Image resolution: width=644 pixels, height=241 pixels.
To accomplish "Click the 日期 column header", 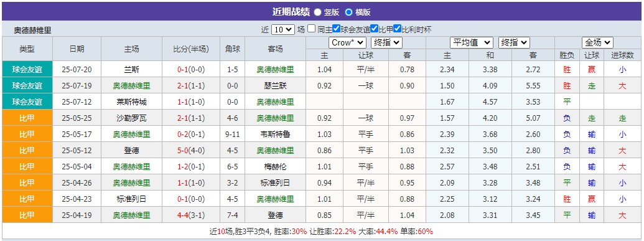I will [x=77, y=49].
